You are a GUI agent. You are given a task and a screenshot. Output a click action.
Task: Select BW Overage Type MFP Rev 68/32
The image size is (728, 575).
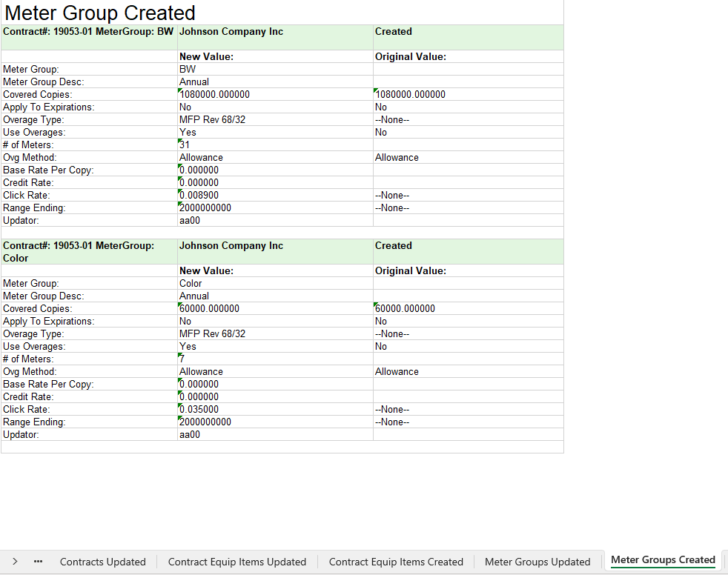275,120
